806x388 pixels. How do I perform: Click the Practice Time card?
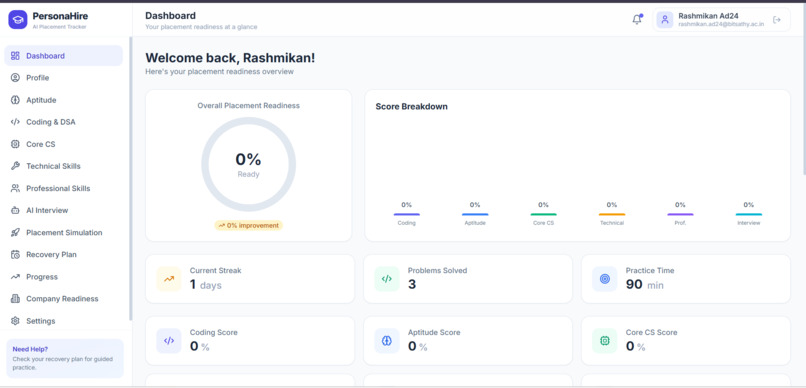point(686,279)
